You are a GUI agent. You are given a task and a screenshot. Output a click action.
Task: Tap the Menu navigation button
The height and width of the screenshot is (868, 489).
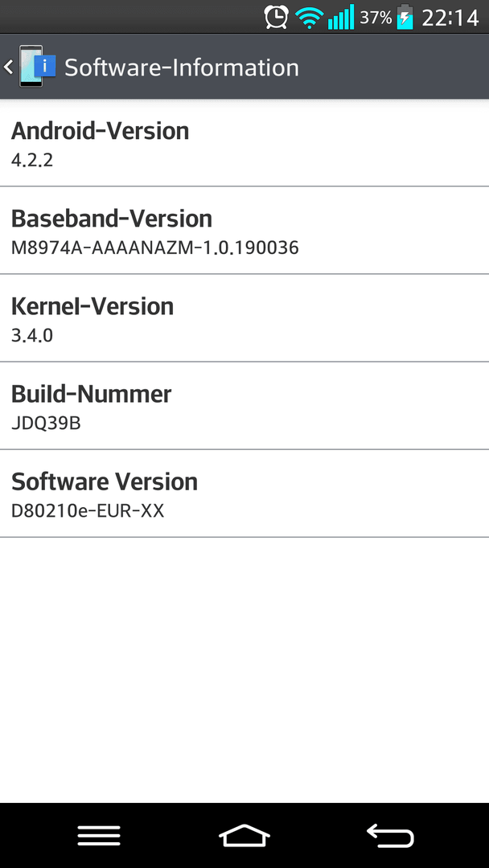click(99, 835)
